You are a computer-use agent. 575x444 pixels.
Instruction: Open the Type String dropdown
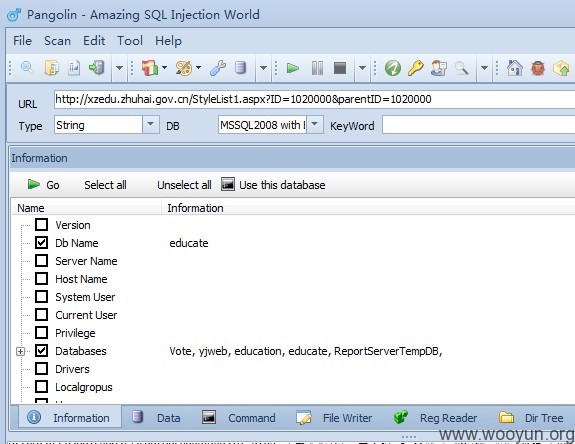[150, 125]
